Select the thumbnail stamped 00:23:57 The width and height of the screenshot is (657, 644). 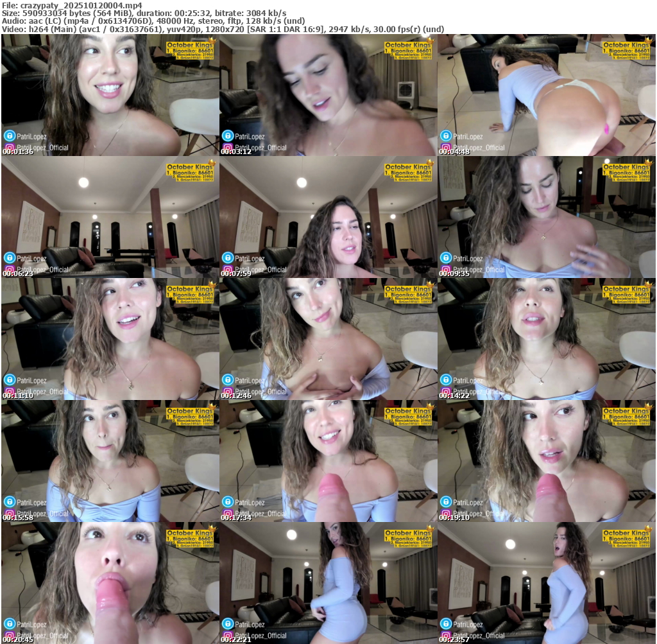tap(547, 583)
